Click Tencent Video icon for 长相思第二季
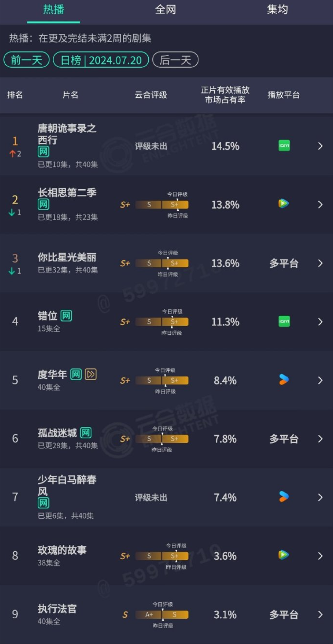 [x=284, y=204]
